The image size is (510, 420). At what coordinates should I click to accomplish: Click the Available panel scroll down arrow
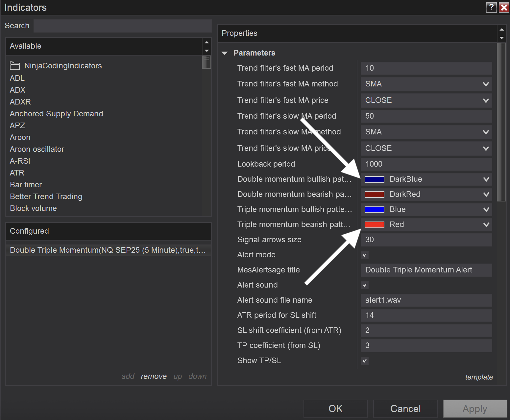pyautogui.click(x=207, y=51)
